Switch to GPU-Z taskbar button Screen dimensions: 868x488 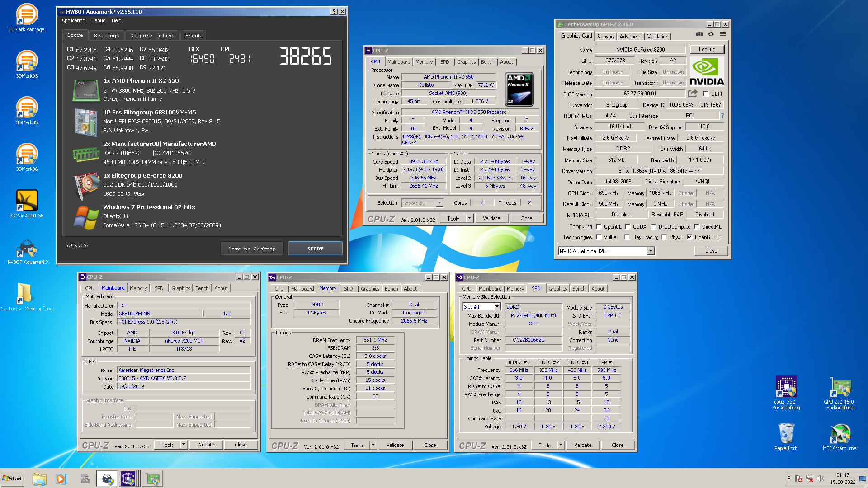pyautogui.click(x=152, y=479)
